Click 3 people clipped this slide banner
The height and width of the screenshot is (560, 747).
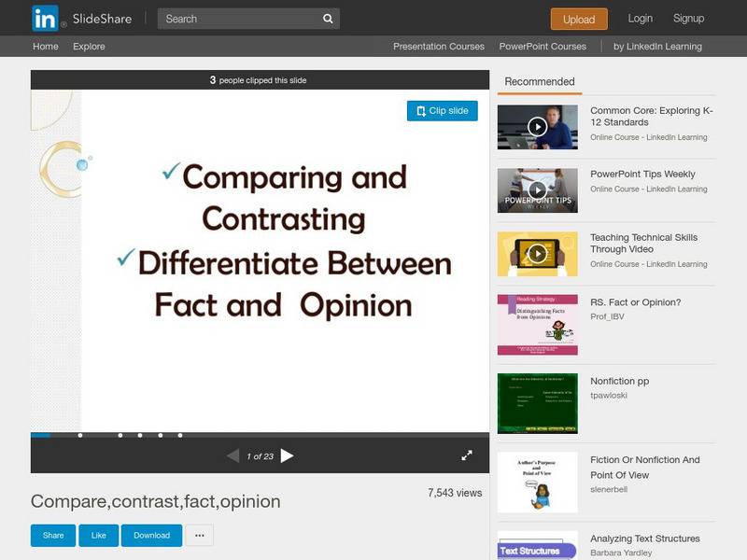click(260, 80)
